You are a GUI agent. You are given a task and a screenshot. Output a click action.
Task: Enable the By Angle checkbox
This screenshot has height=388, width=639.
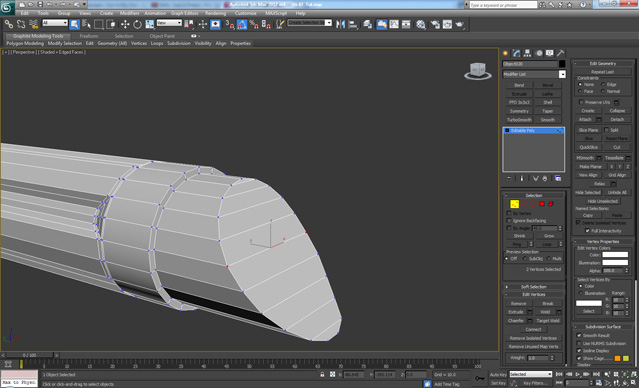pos(509,228)
